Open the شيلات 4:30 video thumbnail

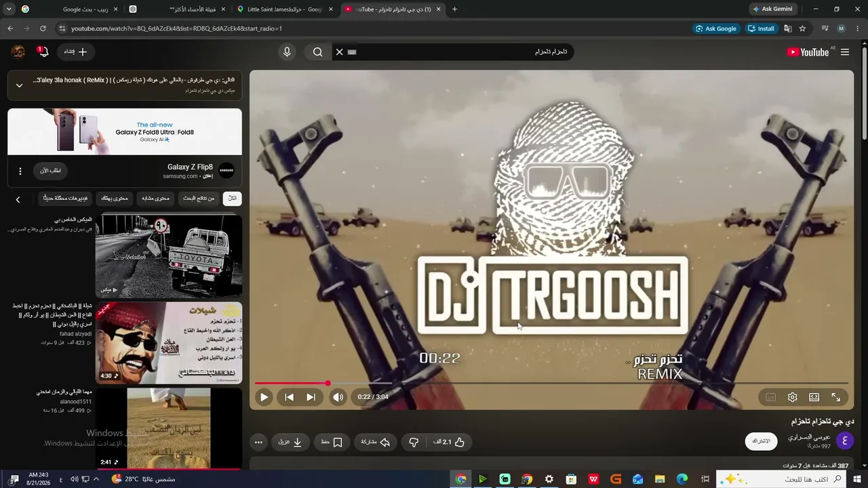pyautogui.click(x=168, y=342)
